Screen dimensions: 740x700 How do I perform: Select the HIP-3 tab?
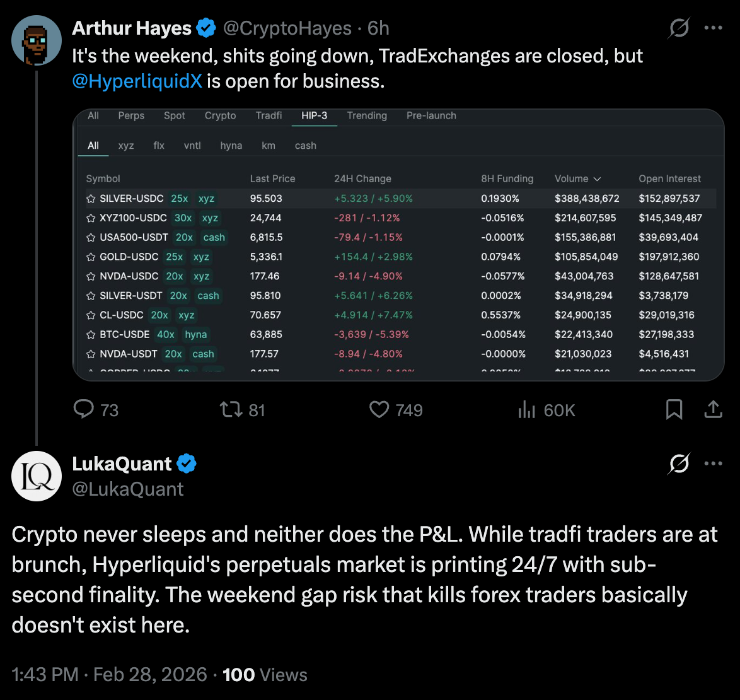[314, 115]
